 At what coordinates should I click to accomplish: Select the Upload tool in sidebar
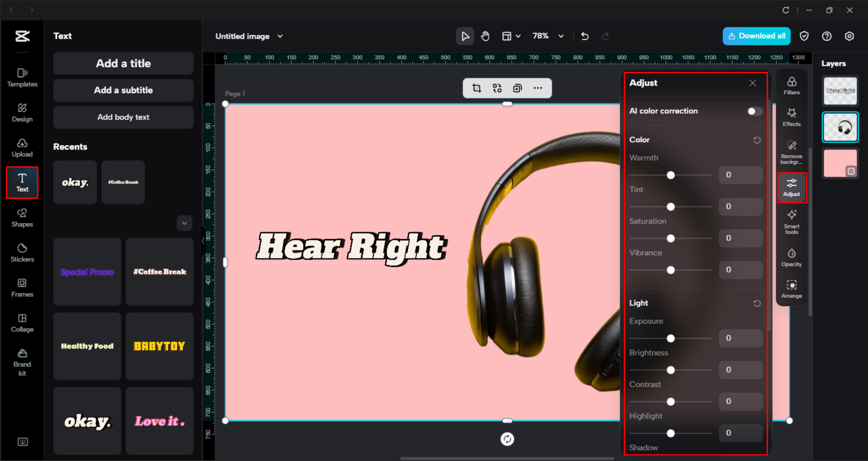coord(22,147)
